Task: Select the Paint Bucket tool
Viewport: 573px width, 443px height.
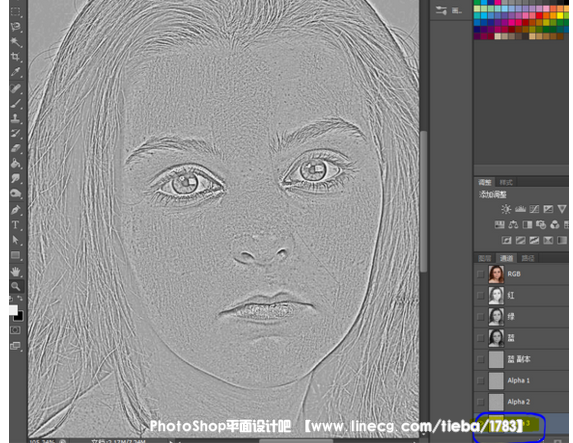Action: 15,163
